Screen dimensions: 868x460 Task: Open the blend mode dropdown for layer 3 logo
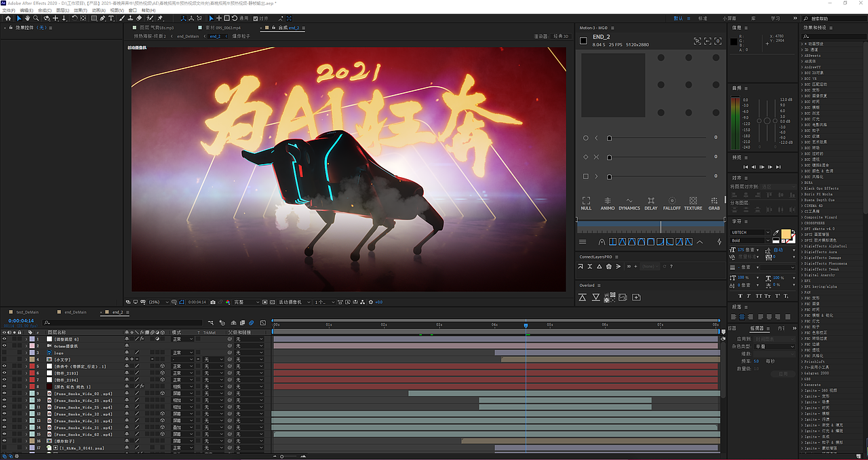tap(182, 352)
